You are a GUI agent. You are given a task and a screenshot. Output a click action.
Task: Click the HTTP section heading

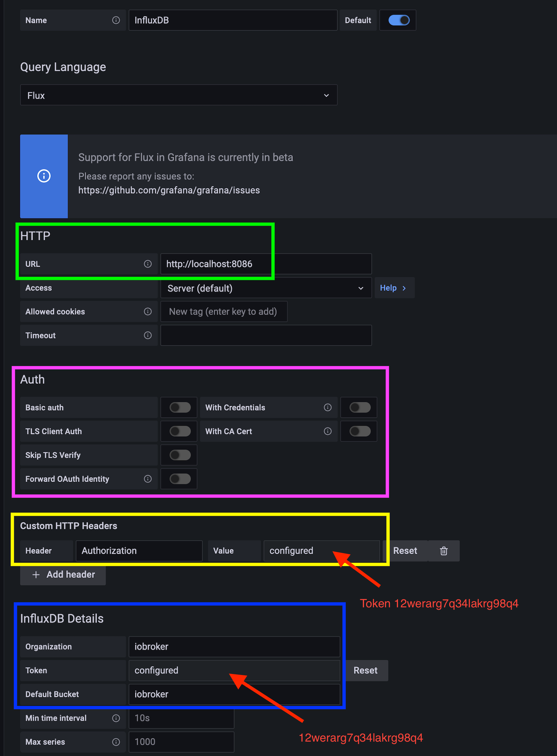coord(35,236)
